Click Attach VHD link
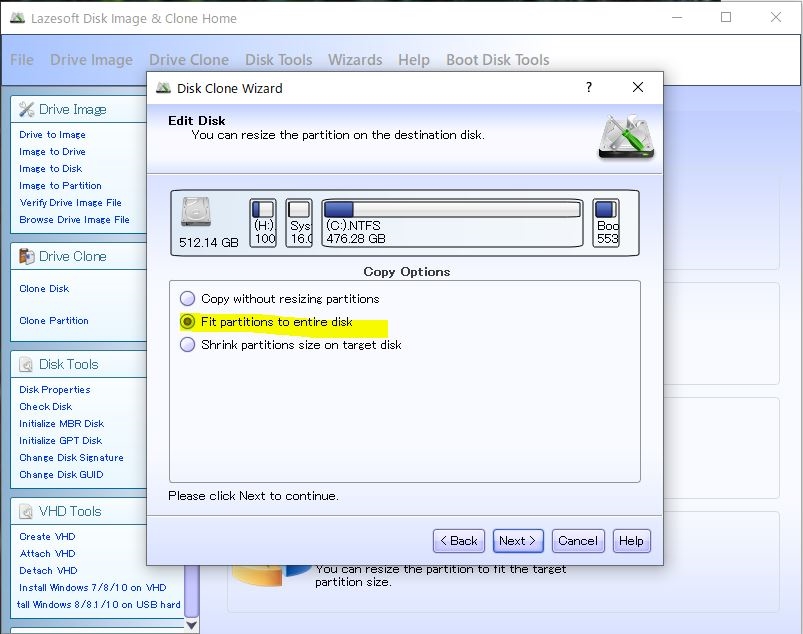Image resolution: width=803 pixels, height=634 pixels. click(47, 554)
